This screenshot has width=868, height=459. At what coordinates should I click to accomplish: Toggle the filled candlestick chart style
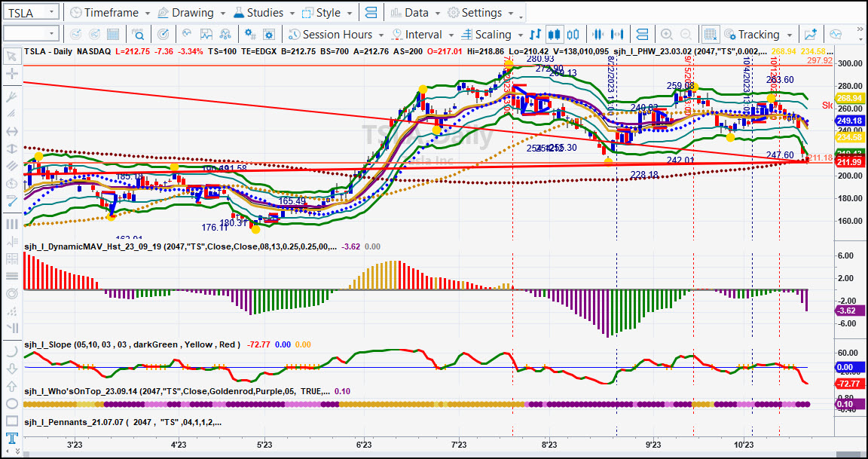point(554,35)
